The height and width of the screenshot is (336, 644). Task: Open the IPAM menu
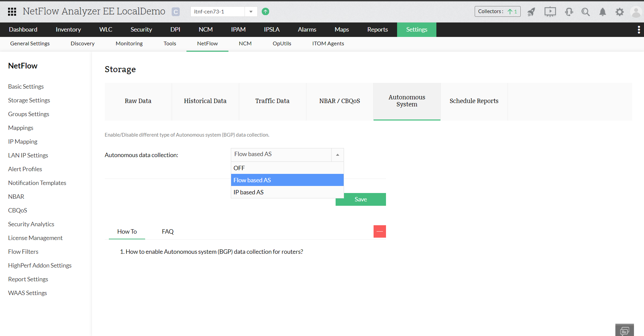click(238, 30)
